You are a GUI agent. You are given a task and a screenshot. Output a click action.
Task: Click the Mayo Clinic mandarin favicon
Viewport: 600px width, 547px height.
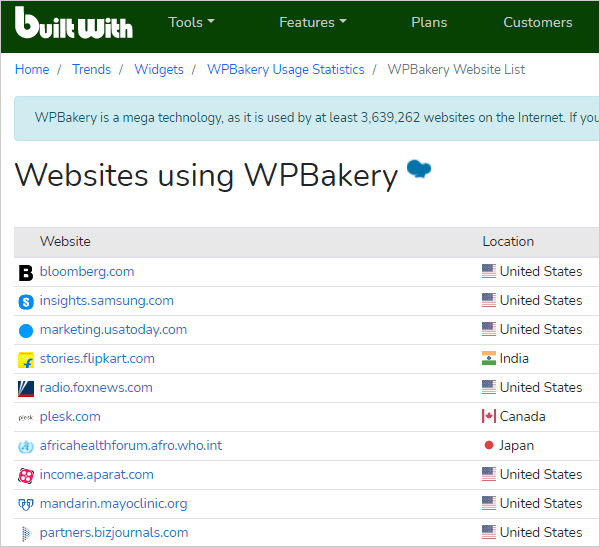26,505
